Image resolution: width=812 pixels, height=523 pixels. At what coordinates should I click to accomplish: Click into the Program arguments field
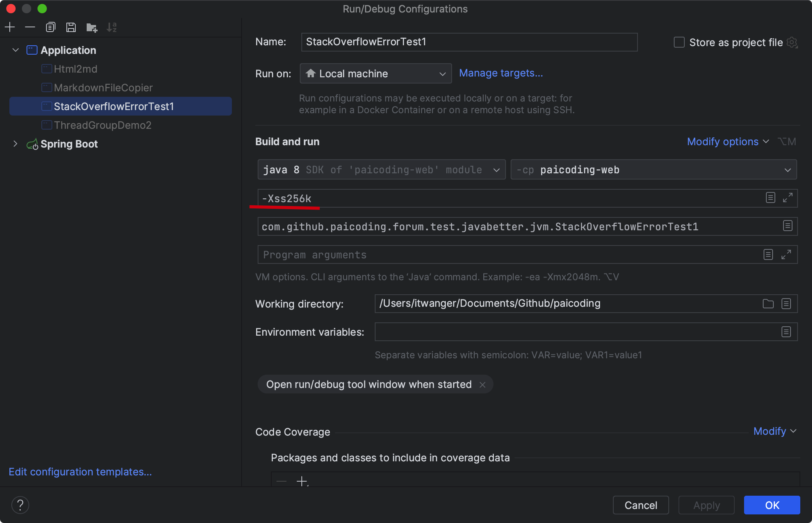pyautogui.click(x=507, y=255)
